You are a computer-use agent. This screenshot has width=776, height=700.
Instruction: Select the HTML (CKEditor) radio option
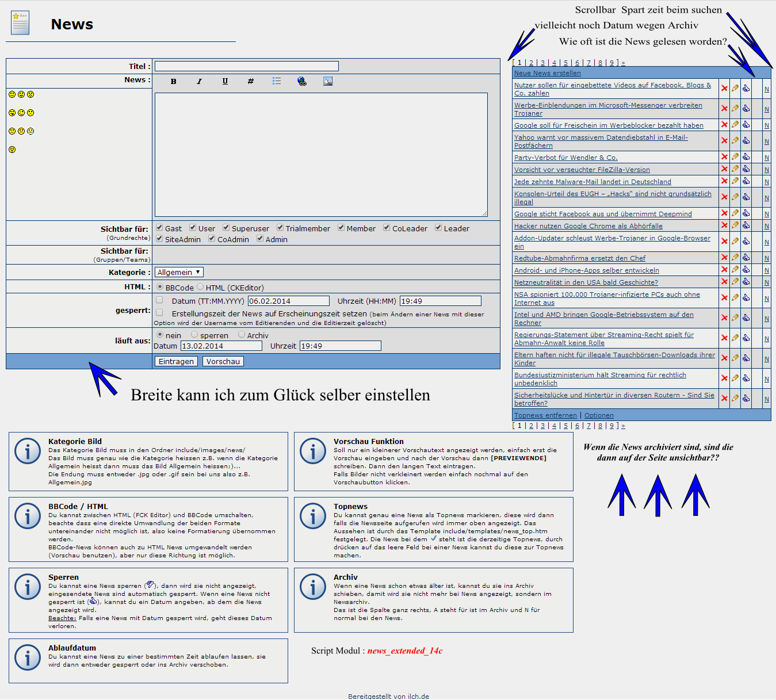coord(200,287)
